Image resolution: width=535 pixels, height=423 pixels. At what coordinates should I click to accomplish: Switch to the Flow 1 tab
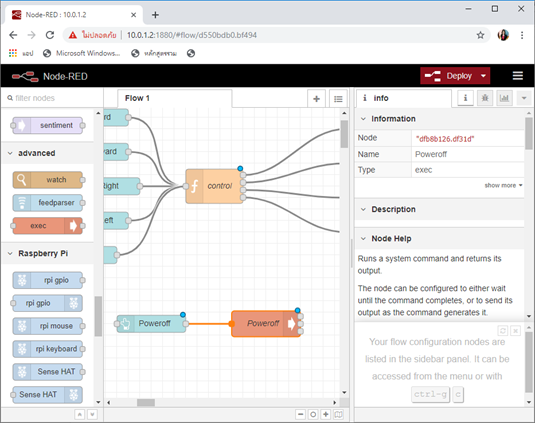click(x=175, y=98)
